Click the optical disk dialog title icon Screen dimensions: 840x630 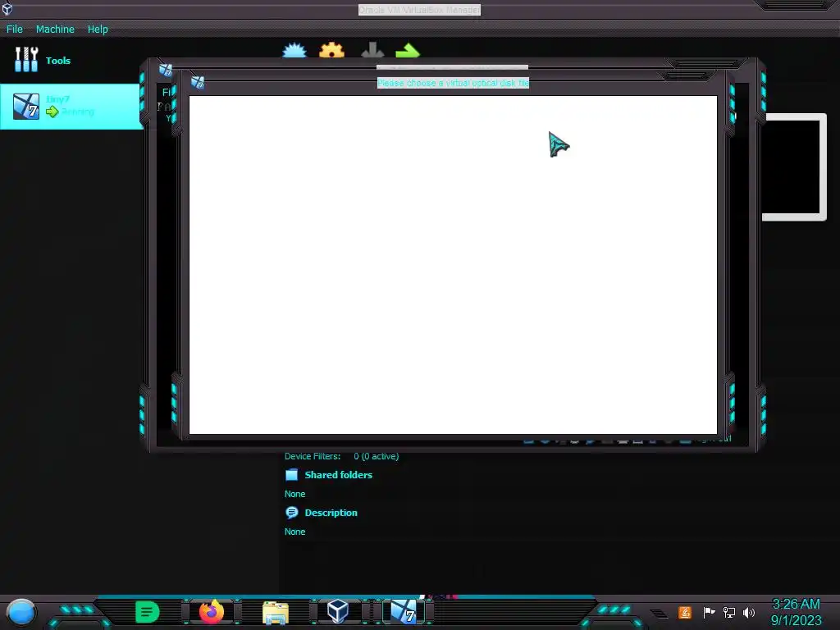(198, 82)
